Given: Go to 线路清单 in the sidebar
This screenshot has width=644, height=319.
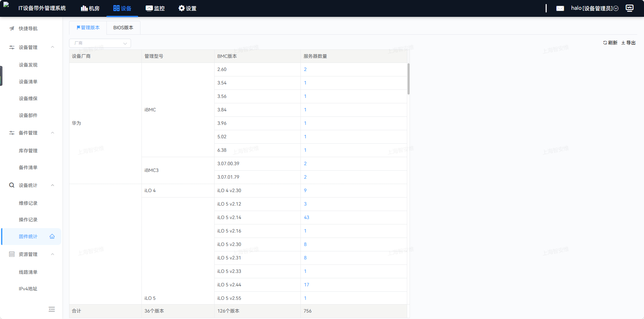Looking at the screenshot, I should (x=28, y=272).
